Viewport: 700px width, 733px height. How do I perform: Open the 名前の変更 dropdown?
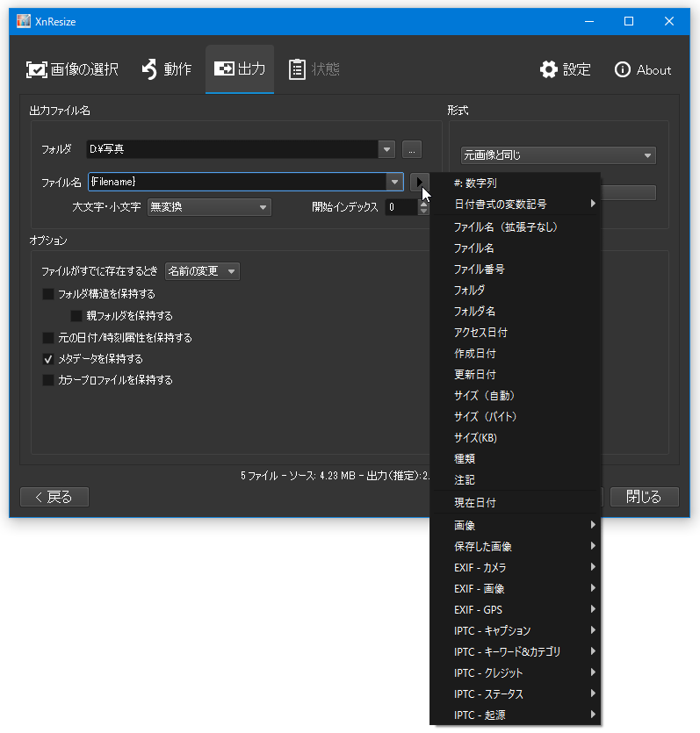coord(203,271)
